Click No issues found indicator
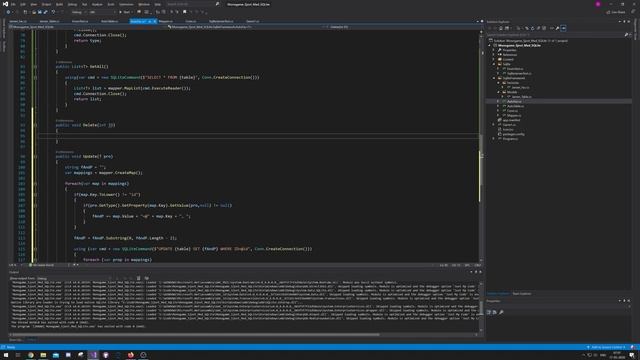This screenshot has width=640, height=360. click(41, 265)
